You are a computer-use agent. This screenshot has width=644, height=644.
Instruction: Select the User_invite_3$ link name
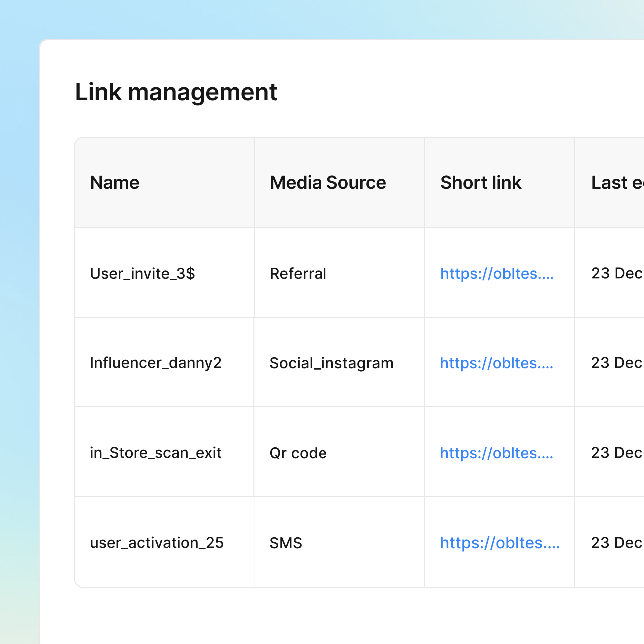tap(142, 273)
